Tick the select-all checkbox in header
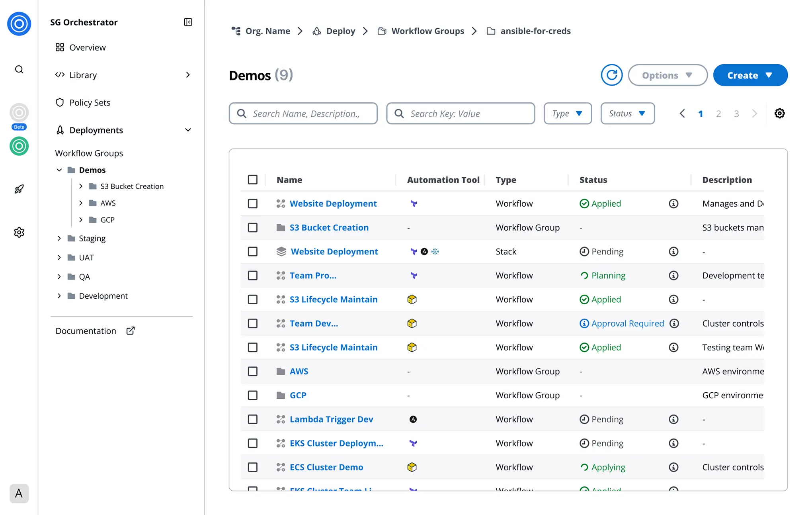Screen dimensions: 812x515 pos(253,180)
